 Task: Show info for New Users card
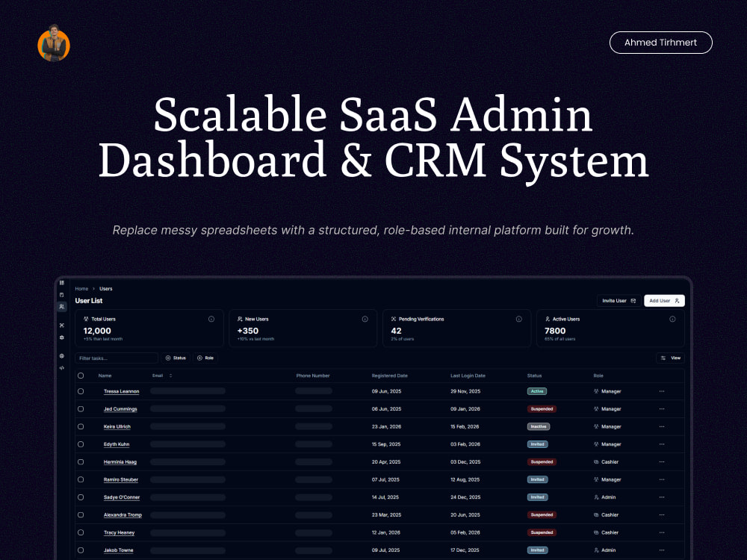click(x=365, y=319)
